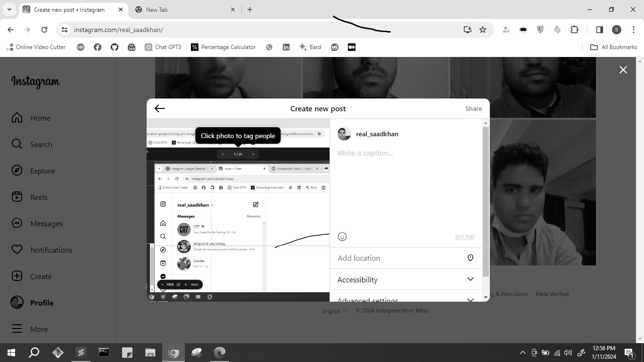Open the Online Video Cutter bookmark
The height and width of the screenshot is (362, 644).
pyautogui.click(x=35, y=47)
